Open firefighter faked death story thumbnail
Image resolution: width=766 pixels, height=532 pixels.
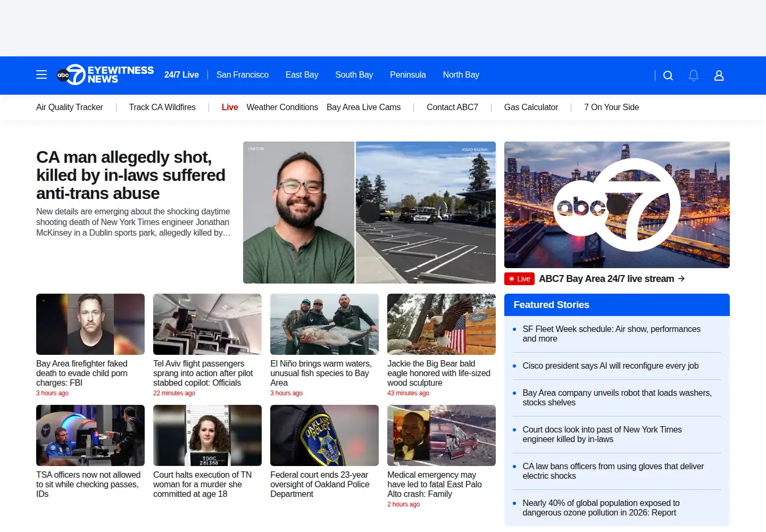[x=90, y=324]
